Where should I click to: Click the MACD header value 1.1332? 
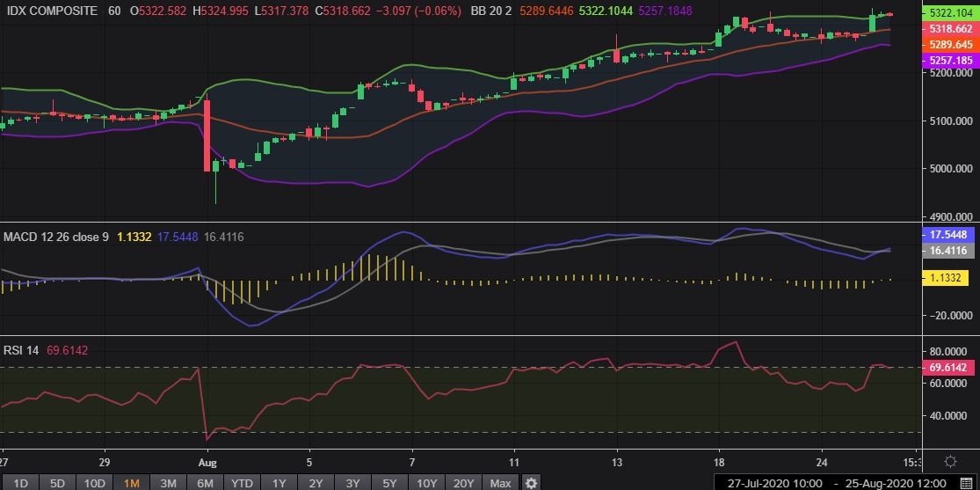134,238
